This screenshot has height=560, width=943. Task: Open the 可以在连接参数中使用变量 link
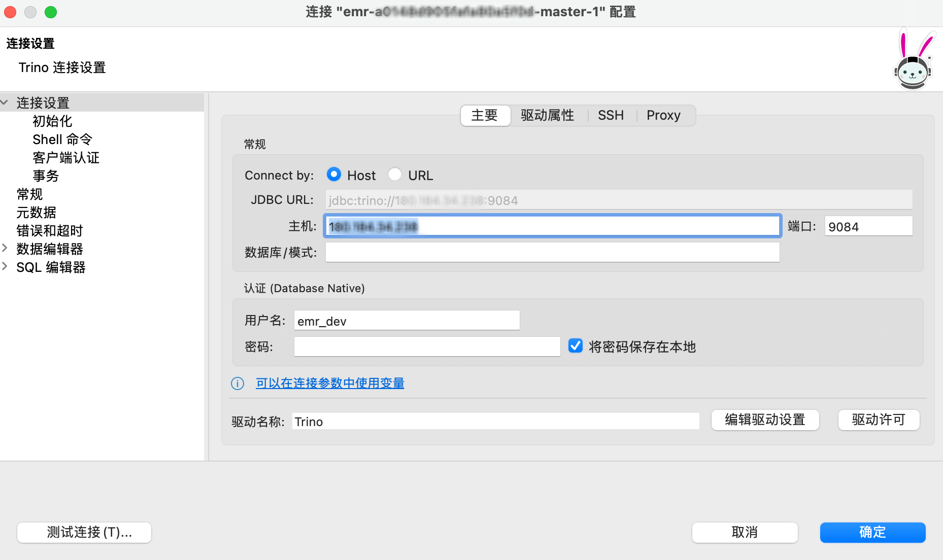click(330, 383)
